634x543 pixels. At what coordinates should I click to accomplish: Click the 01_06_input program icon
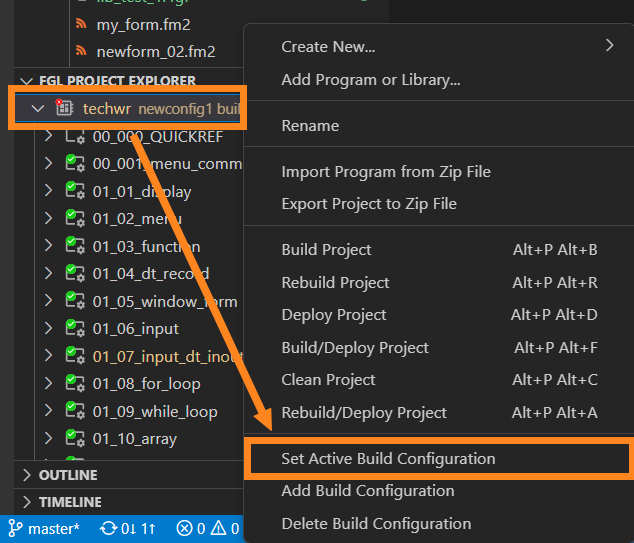(x=74, y=329)
